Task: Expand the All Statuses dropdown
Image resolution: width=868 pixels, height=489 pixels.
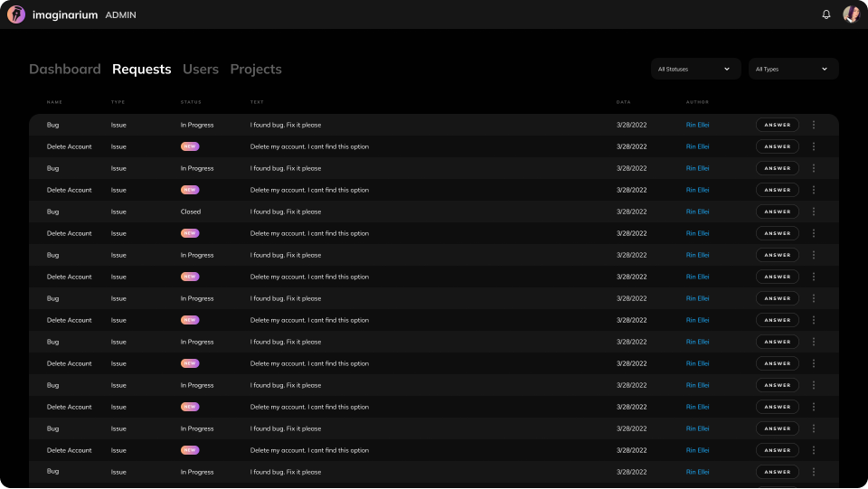Action: [695, 69]
